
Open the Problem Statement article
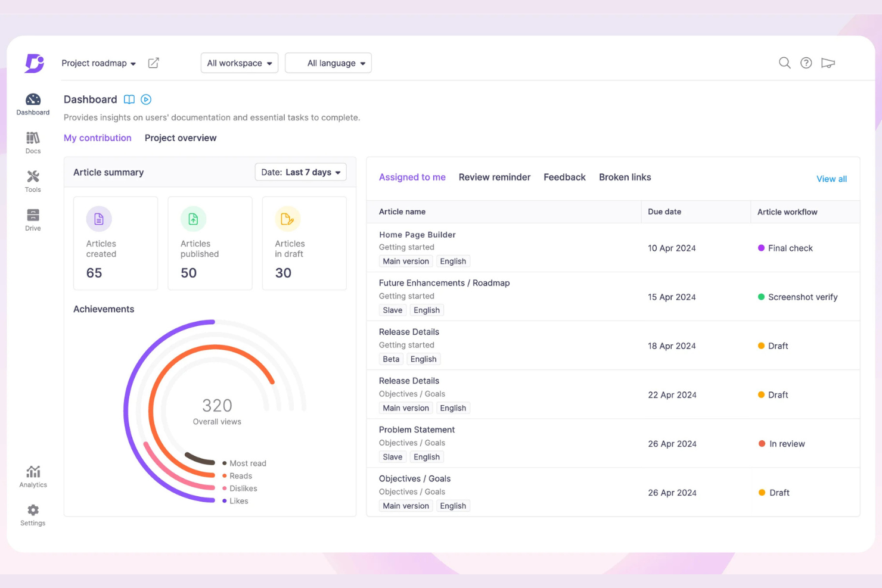(x=417, y=430)
